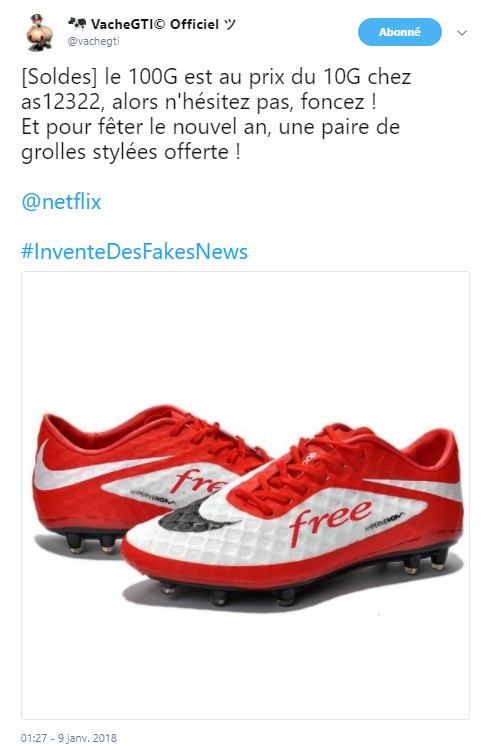Click the tweet text about Soldes 100G
Viewport: 491px width, 750px height.
(216, 114)
